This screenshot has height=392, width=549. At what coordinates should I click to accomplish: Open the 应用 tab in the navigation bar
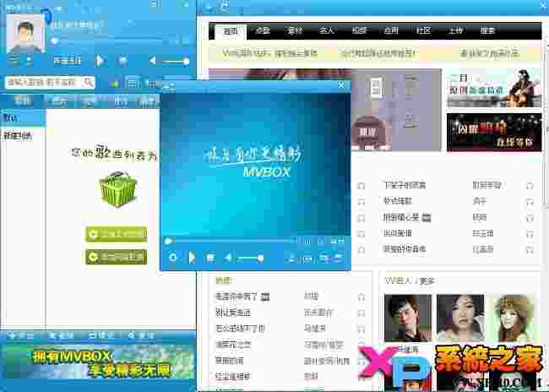point(391,30)
